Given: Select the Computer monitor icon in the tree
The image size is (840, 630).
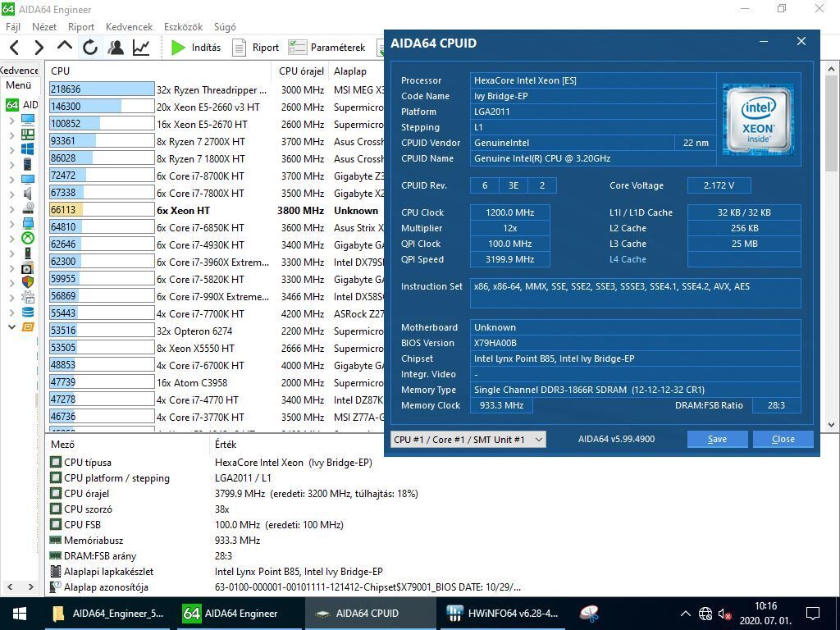Looking at the screenshot, I should (x=28, y=120).
